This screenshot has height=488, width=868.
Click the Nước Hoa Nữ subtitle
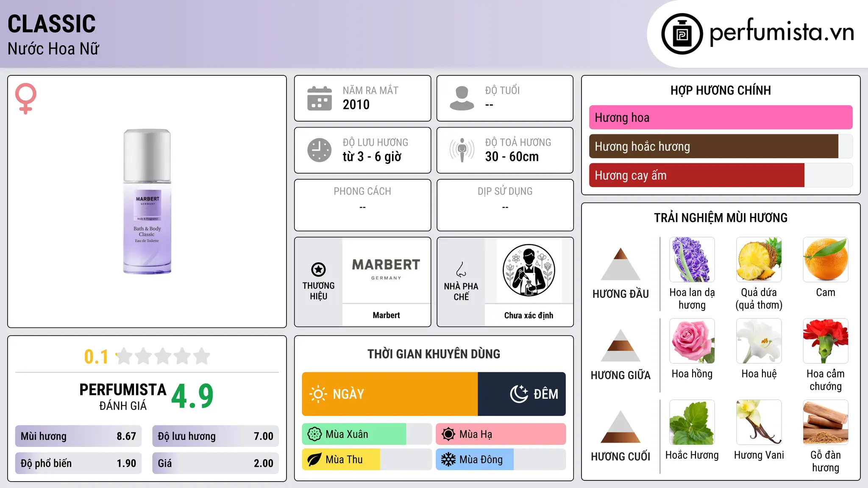click(x=53, y=49)
